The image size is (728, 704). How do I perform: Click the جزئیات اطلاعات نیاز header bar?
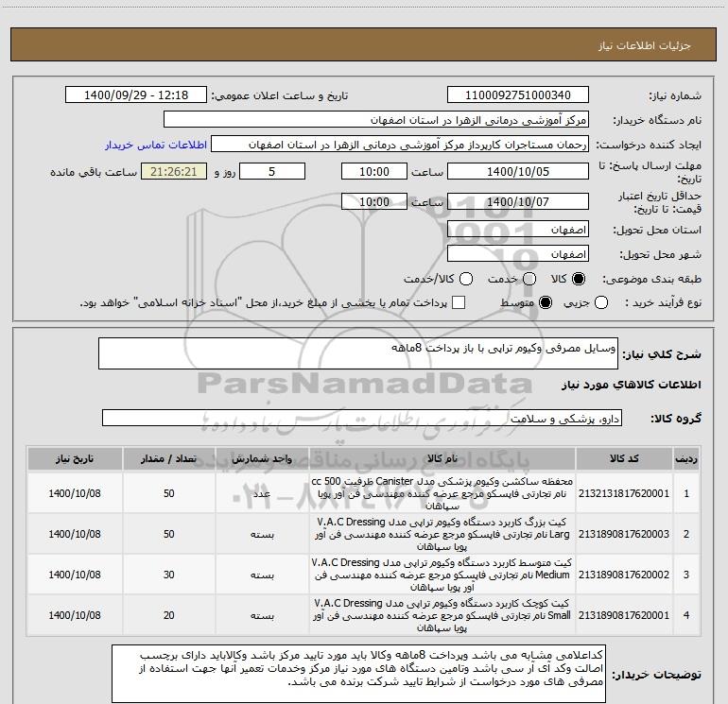point(363,45)
